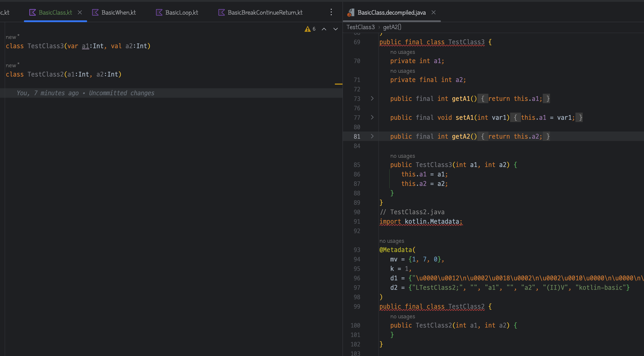Click the decompiled Java file icon
Screen dimensions: 644x356
351,13
